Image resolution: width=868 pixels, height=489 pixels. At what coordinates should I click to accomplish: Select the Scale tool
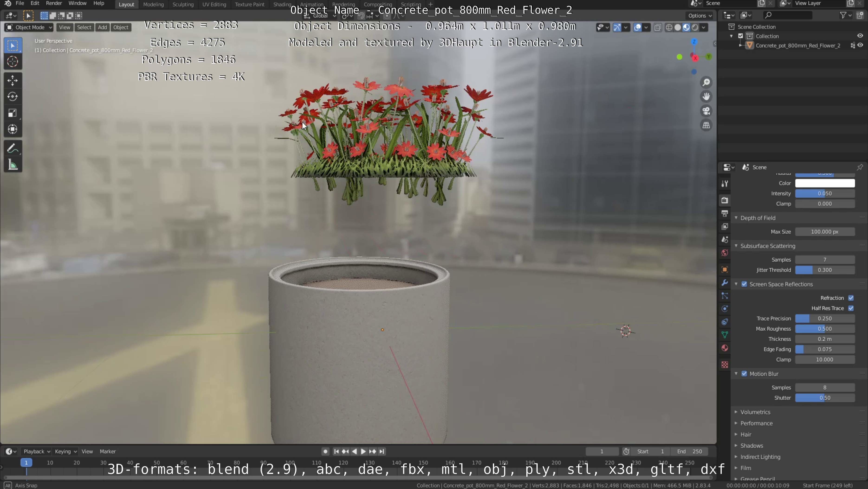click(13, 113)
